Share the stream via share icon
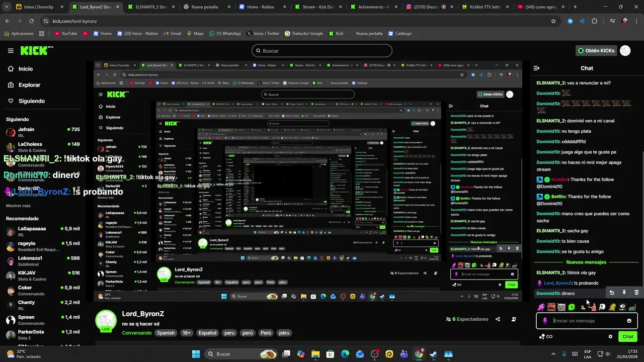Screen dimensions: 644x362 tap(498, 319)
